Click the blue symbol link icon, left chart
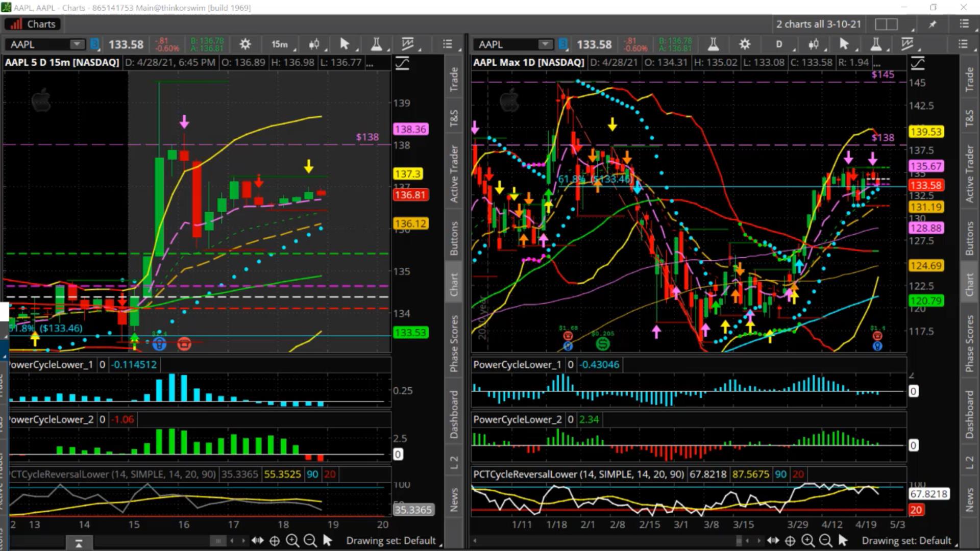 coord(94,44)
